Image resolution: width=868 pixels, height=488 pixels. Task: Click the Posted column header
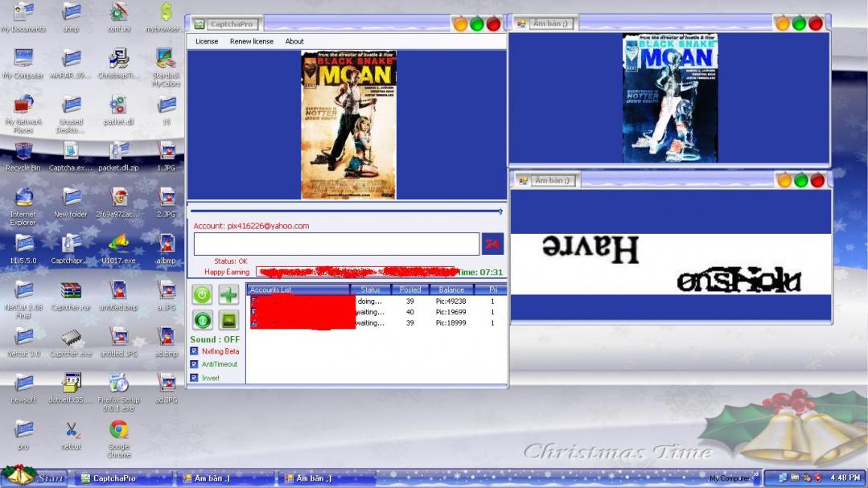click(x=410, y=289)
